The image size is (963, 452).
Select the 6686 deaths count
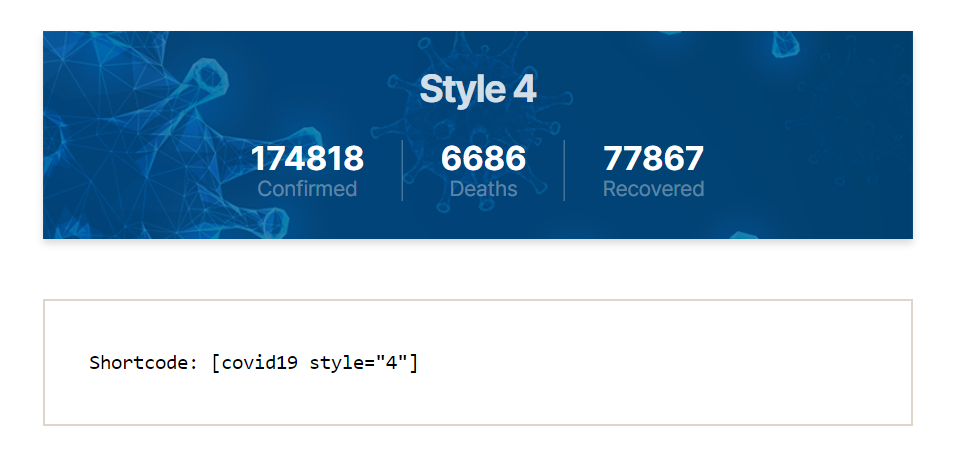[483, 158]
